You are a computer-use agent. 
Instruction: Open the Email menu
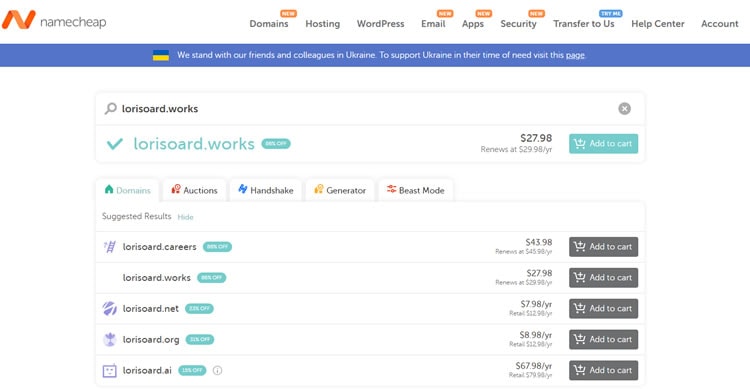pyautogui.click(x=433, y=23)
